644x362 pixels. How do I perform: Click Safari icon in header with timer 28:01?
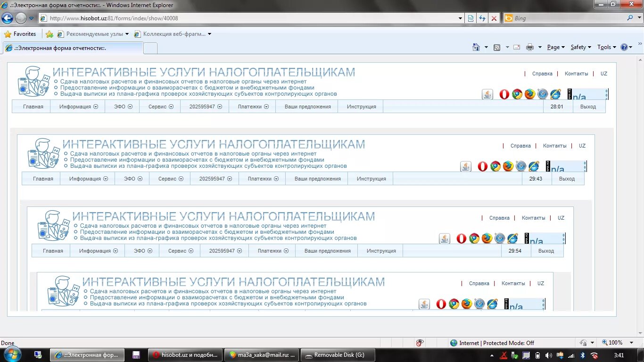543,94
